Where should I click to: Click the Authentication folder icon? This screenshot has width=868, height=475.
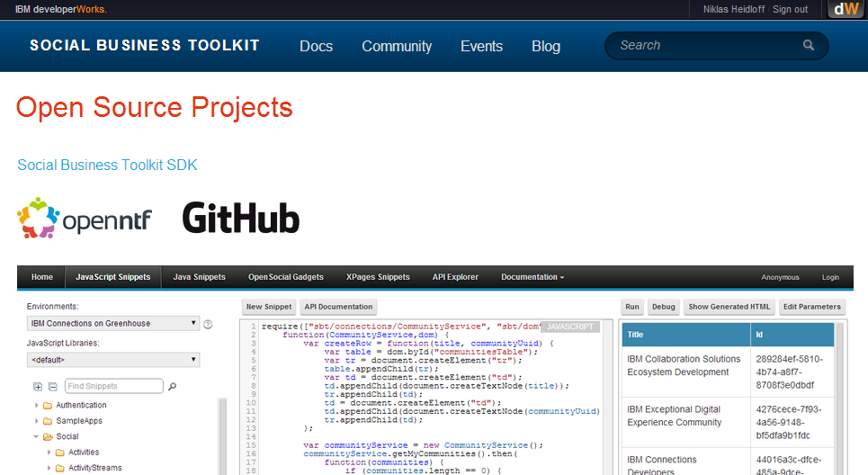pyautogui.click(x=48, y=405)
